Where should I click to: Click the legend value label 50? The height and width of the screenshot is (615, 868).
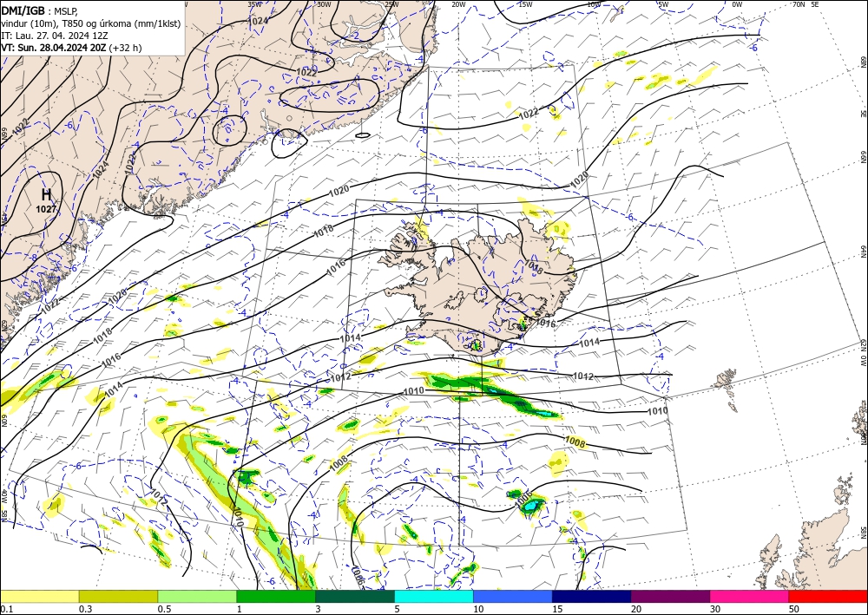point(794,608)
